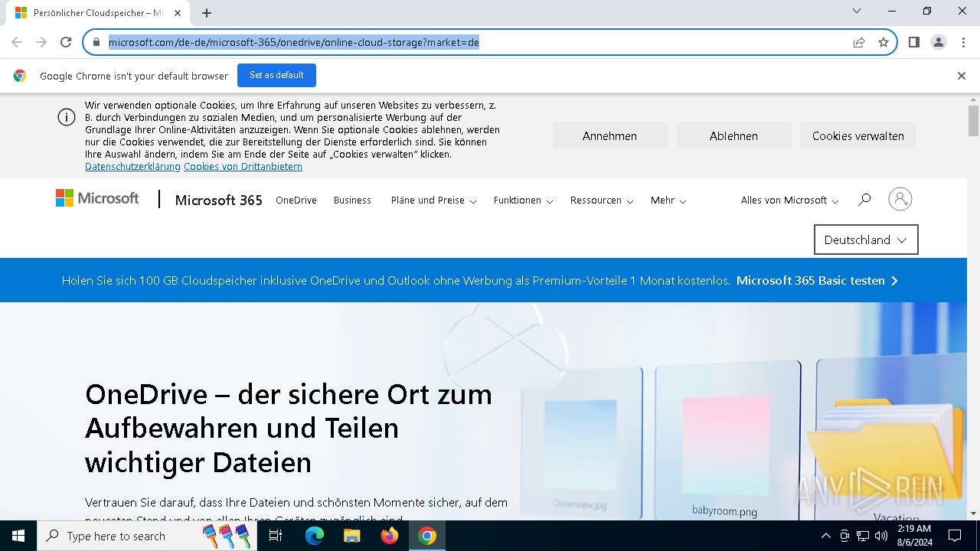Click the Windows taskbar search box
980x551 pixels.
click(147, 536)
